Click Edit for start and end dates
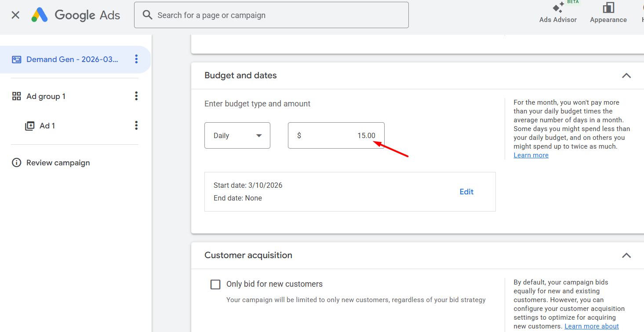The height and width of the screenshot is (332, 644). click(x=466, y=192)
